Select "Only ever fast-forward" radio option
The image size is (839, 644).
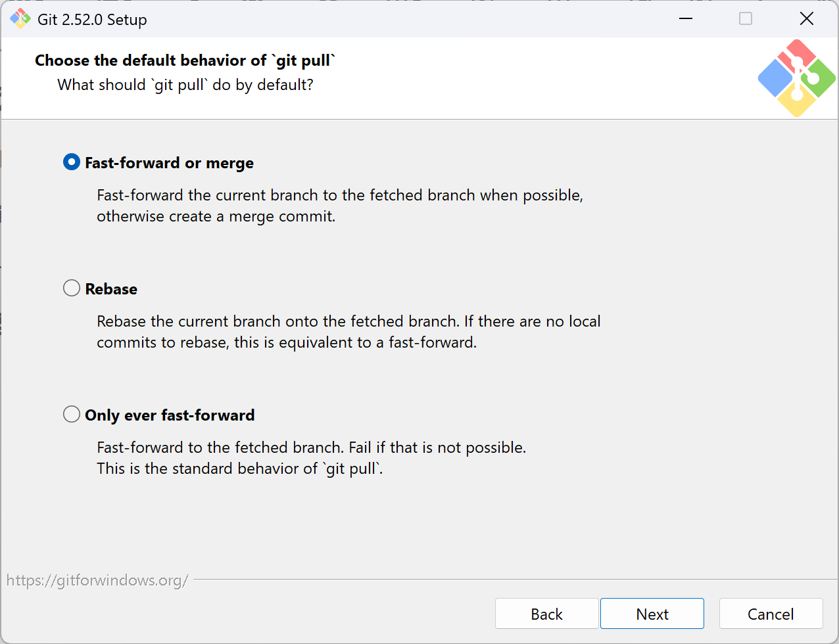[158, 415]
